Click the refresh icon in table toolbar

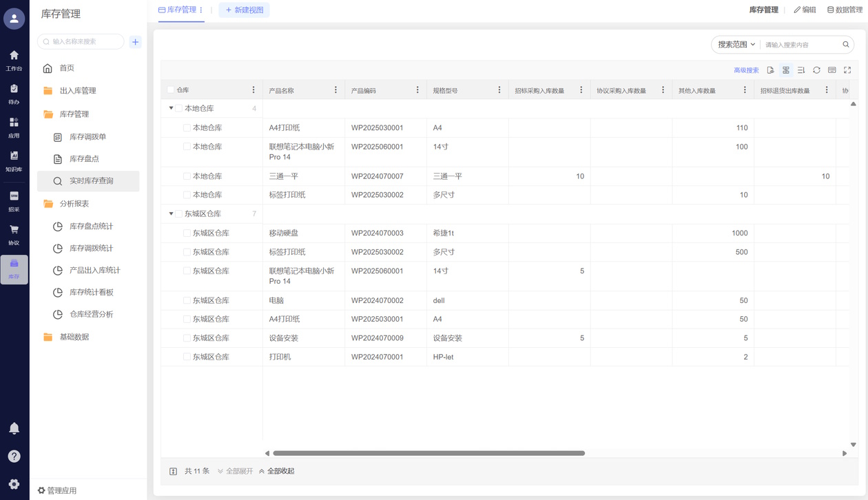click(x=816, y=70)
